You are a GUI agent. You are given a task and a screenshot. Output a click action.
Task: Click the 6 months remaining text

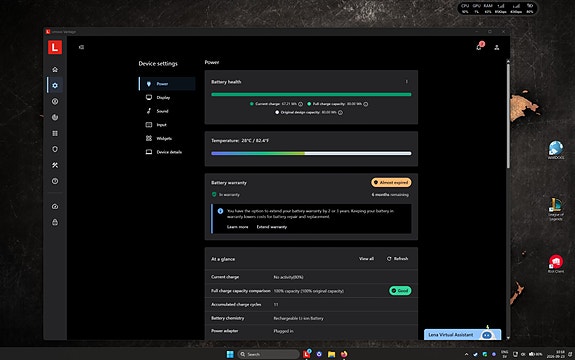click(390, 195)
